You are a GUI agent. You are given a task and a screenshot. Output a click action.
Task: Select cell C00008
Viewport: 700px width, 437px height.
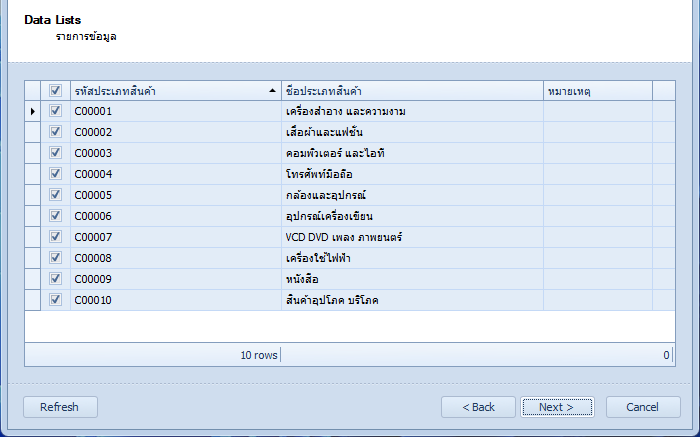coord(176,258)
